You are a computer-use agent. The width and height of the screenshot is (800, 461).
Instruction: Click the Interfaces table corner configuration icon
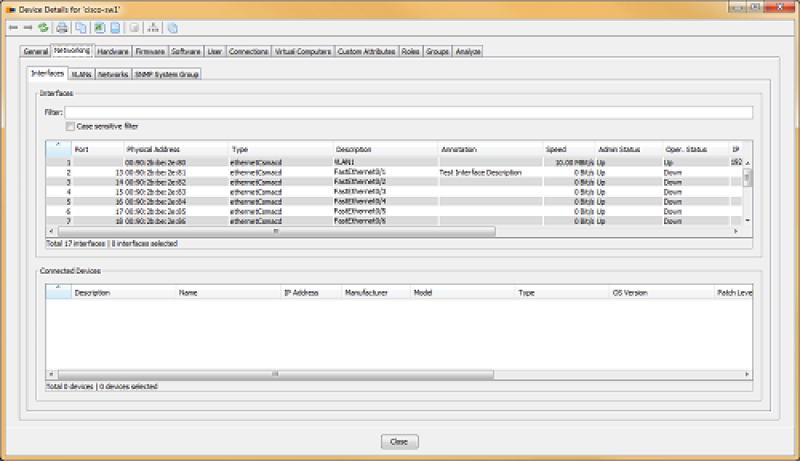pos(56,147)
